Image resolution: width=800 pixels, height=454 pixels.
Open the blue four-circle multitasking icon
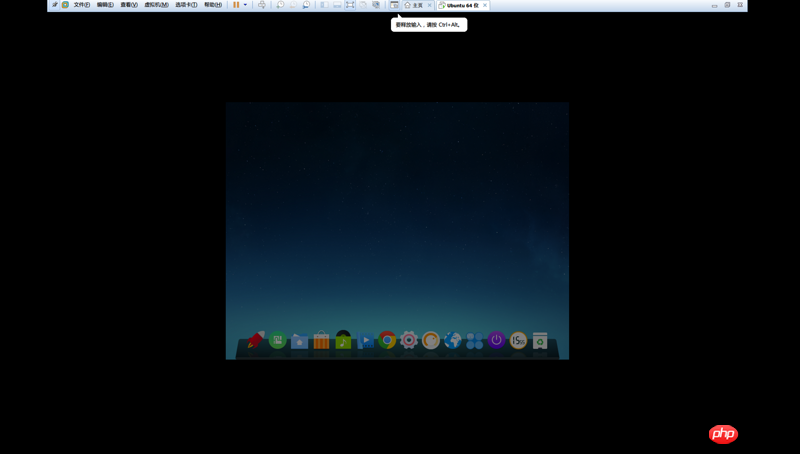pyautogui.click(x=474, y=341)
